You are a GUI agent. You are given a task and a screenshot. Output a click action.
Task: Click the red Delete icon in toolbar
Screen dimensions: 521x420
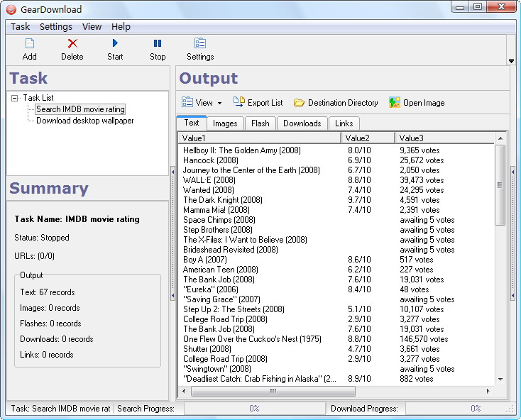pyautogui.click(x=72, y=44)
